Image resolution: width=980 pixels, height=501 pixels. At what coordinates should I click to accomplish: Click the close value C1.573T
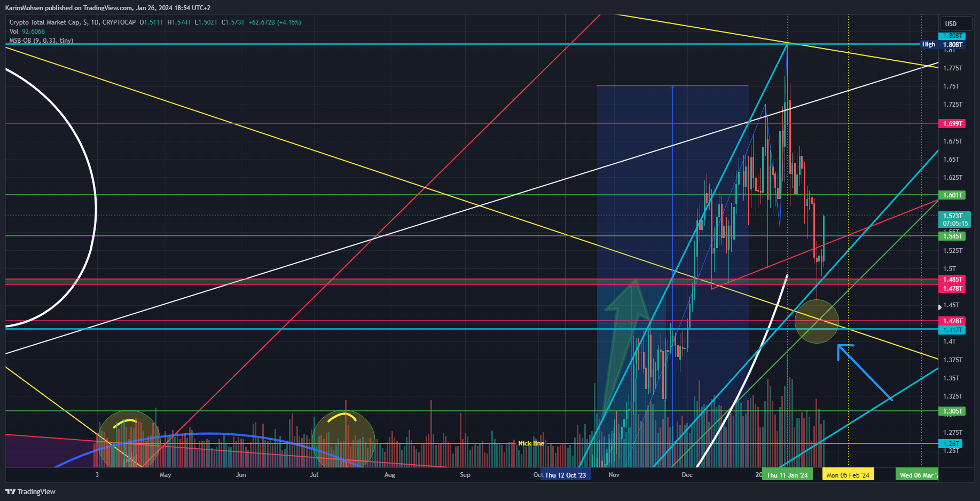(233, 22)
